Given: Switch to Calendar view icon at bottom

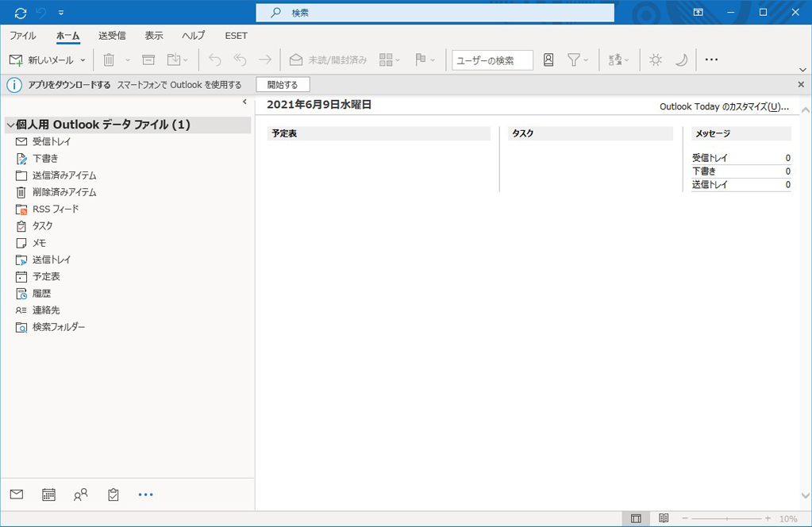Looking at the screenshot, I should 48,494.
